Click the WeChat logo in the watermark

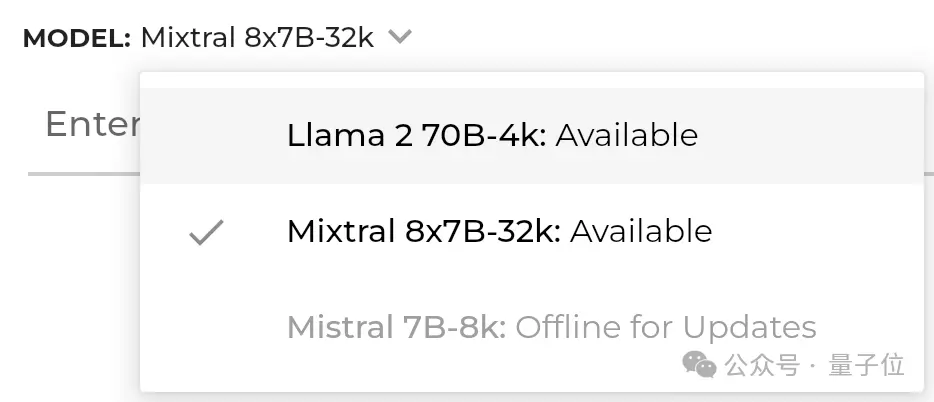[699, 364]
